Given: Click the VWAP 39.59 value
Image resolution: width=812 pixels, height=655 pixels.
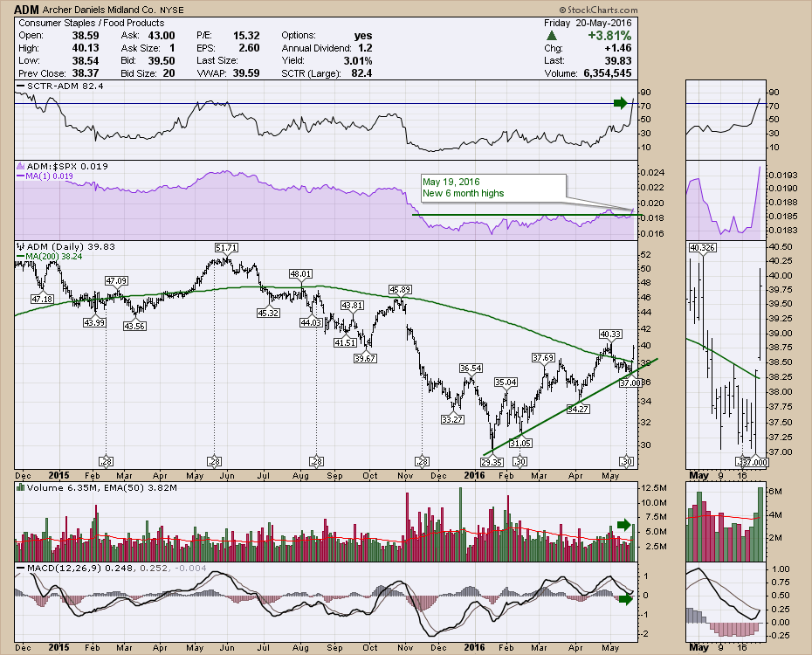Looking at the screenshot, I should tap(246, 73).
